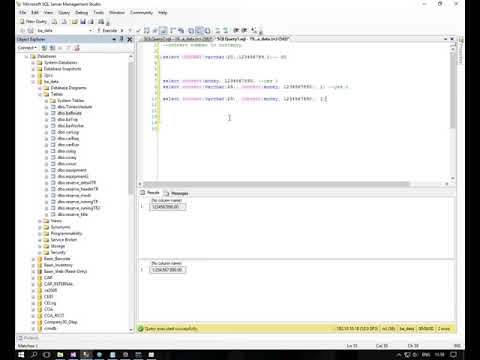Viewport: 480px width, 360px height.
Task: Open the notification center icon
Action: [x=454, y=355]
